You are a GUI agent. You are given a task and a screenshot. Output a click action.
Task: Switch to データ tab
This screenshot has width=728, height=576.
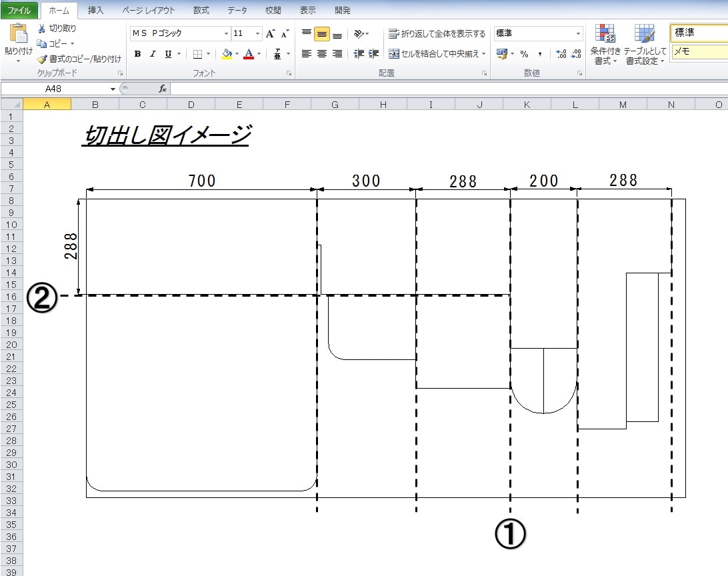[237, 10]
